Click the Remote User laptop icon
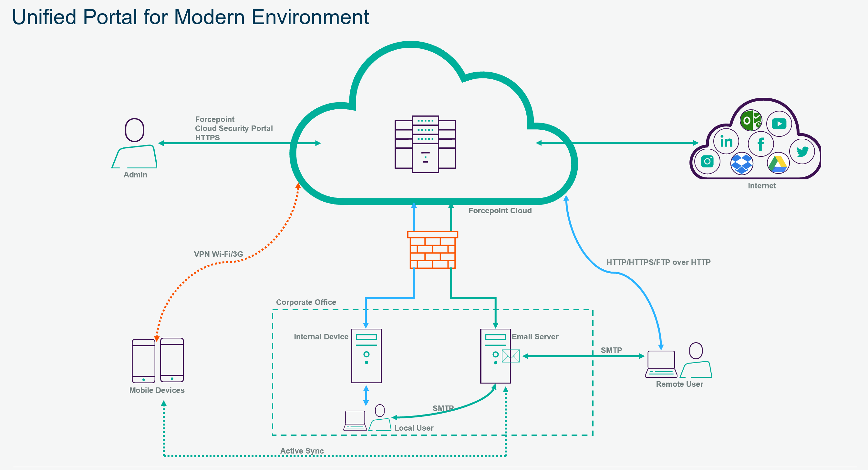This screenshot has width=868, height=470. click(x=661, y=364)
